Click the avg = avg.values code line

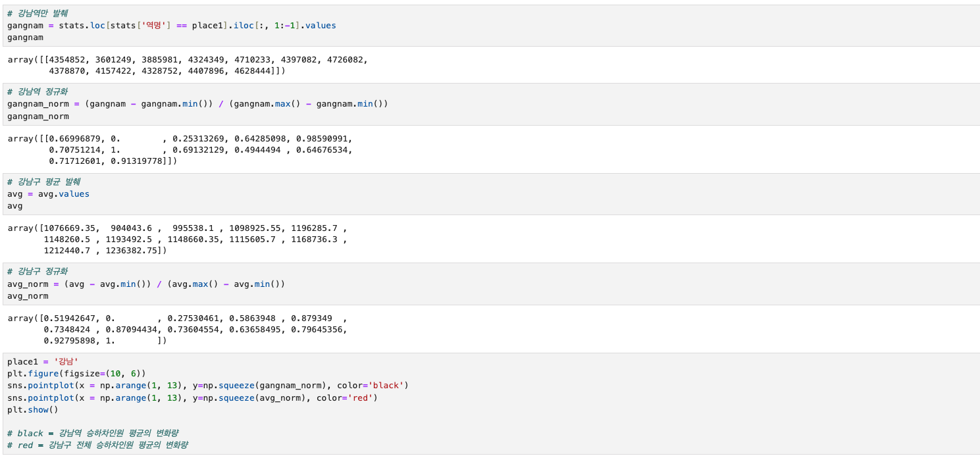48,194
